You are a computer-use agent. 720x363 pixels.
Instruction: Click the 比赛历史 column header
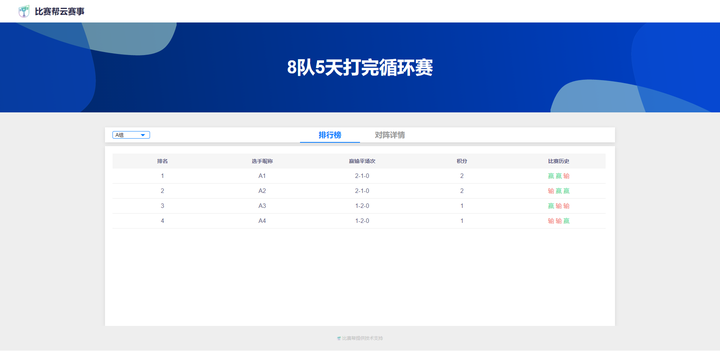click(x=558, y=161)
